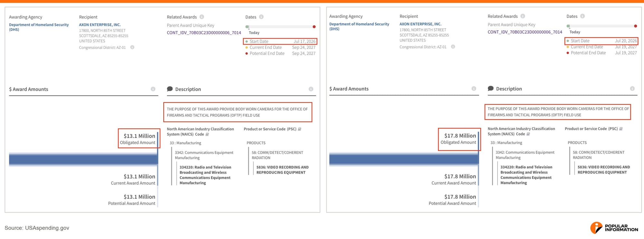Click $17.8 Million Potential Award Amount
The width and height of the screenshot is (644, 239).
(452, 200)
